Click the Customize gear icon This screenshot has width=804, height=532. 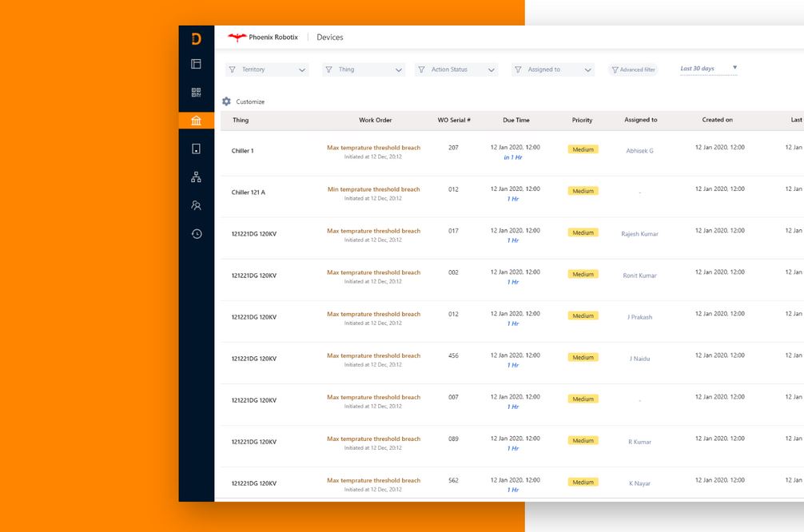[227, 101]
